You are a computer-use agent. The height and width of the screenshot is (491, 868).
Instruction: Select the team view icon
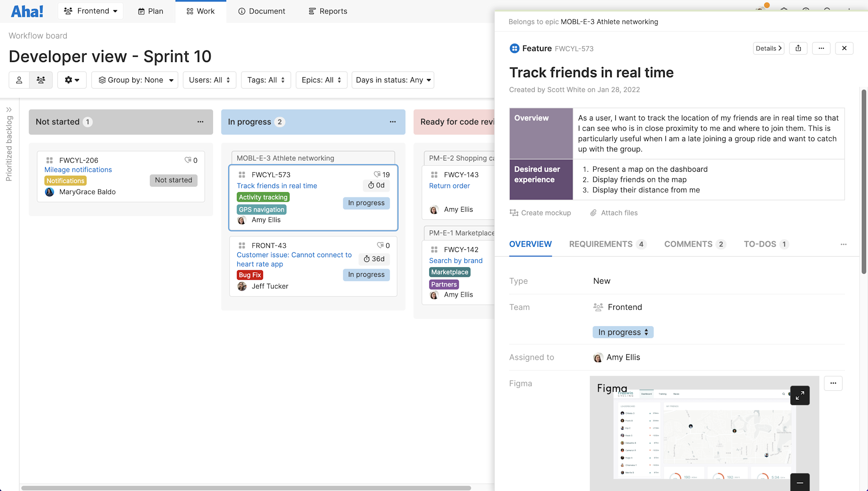[41, 80]
